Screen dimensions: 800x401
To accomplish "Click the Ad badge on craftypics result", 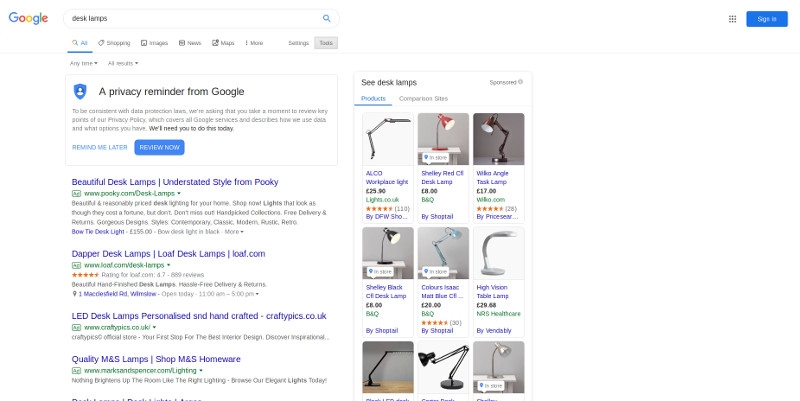I will coord(77,328).
